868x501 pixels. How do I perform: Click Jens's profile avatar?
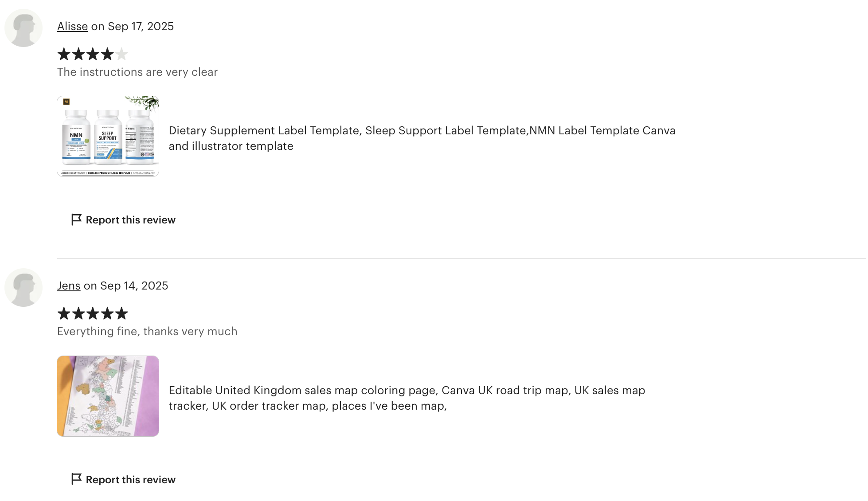point(23,287)
